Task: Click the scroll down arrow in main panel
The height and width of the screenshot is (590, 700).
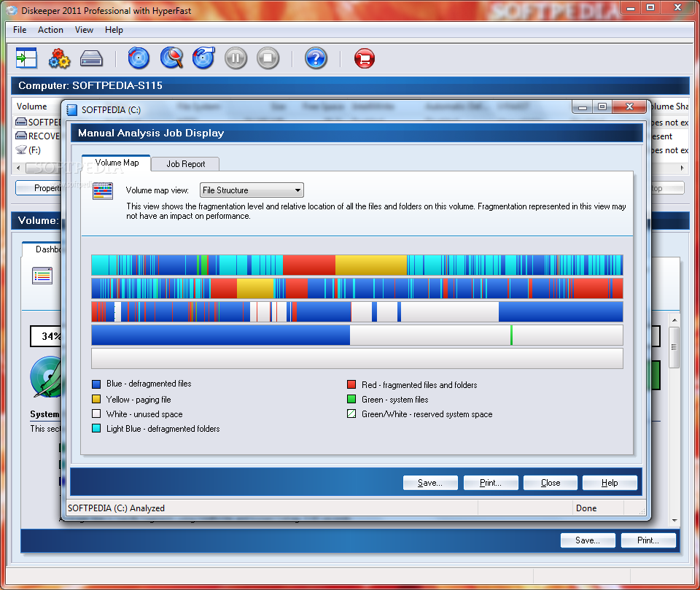Action: tap(674, 521)
